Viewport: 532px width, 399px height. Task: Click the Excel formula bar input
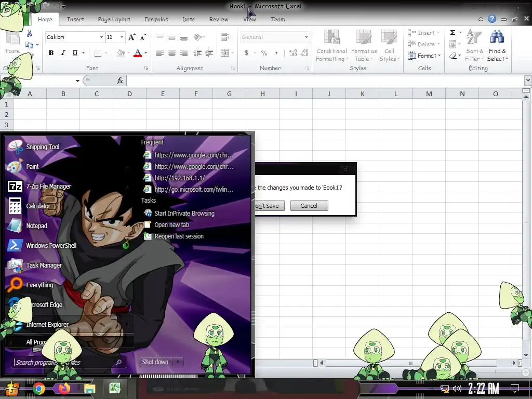tap(325, 81)
